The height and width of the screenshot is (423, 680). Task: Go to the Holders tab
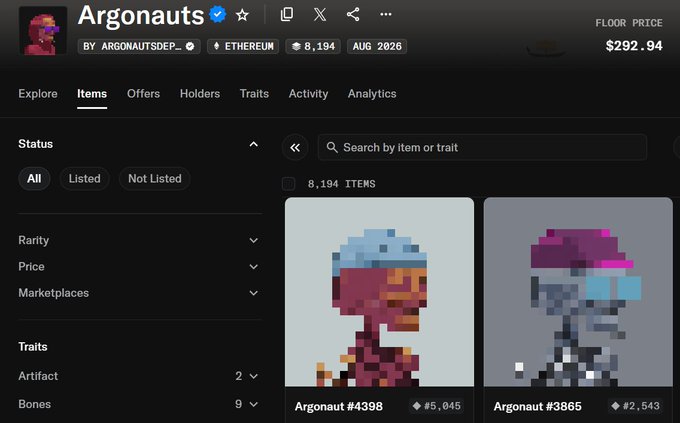pyautogui.click(x=200, y=94)
